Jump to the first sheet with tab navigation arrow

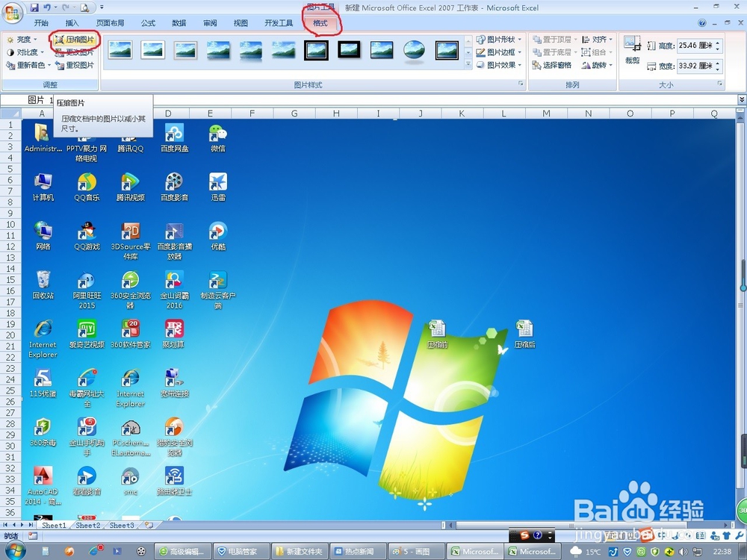point(6,525)
